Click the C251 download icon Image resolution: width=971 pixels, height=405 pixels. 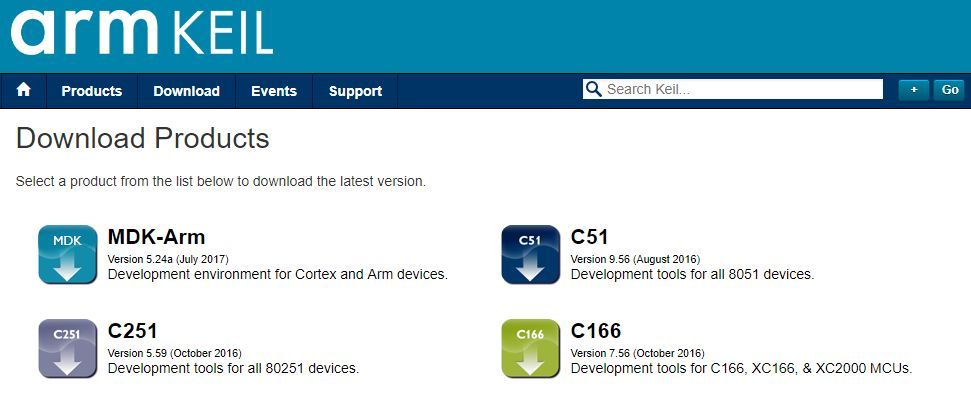[x=67, y=347]
